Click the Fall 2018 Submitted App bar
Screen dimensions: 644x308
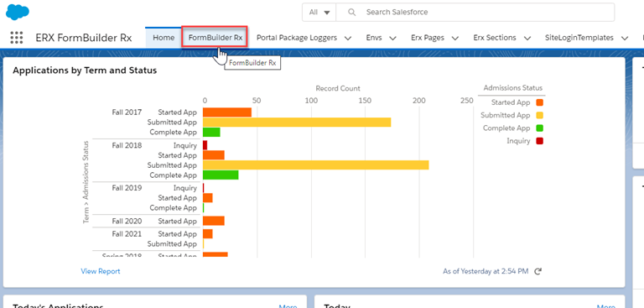pyautogui.click(x=316, y=164)
